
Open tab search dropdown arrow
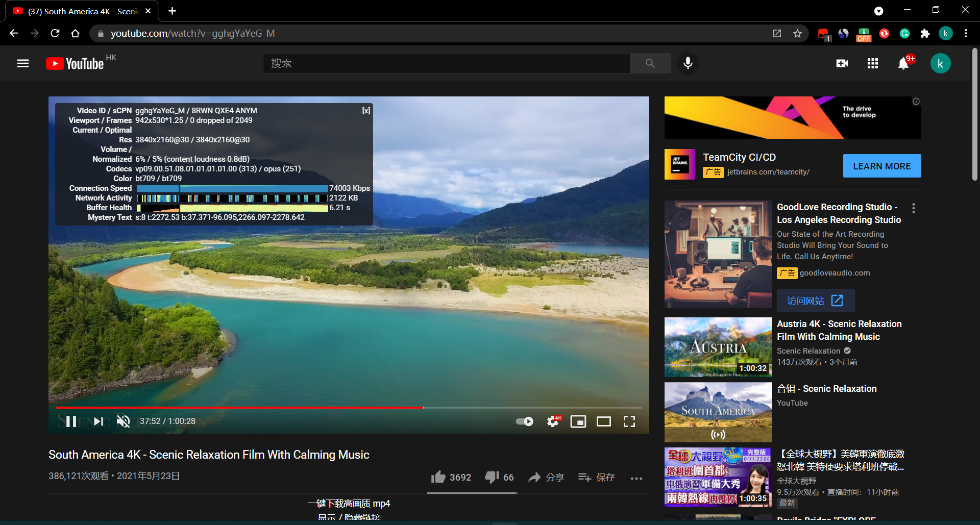click(x=878, y=11)
